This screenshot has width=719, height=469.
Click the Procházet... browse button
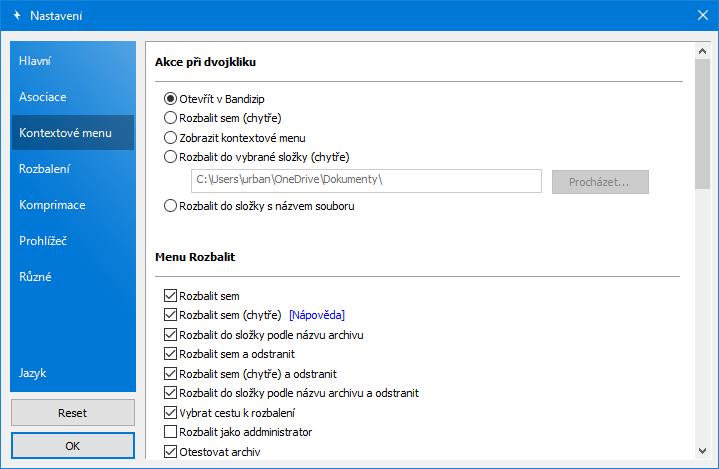coord(598,181)
